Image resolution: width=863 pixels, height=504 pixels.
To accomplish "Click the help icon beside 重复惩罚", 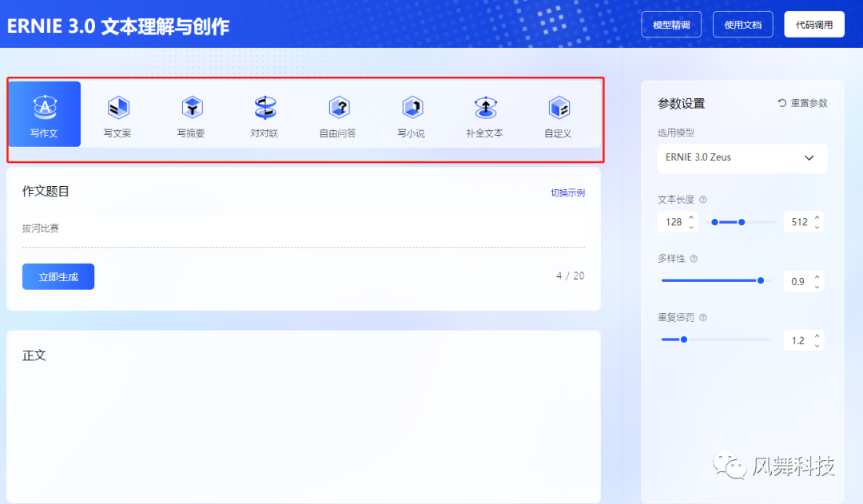I will point(703,317).
